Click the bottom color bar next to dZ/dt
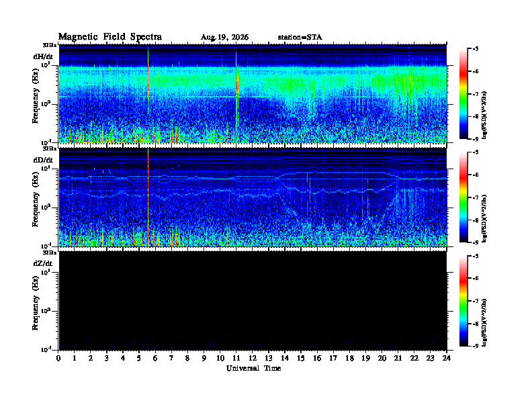The image size is (532, 411). 463,301
